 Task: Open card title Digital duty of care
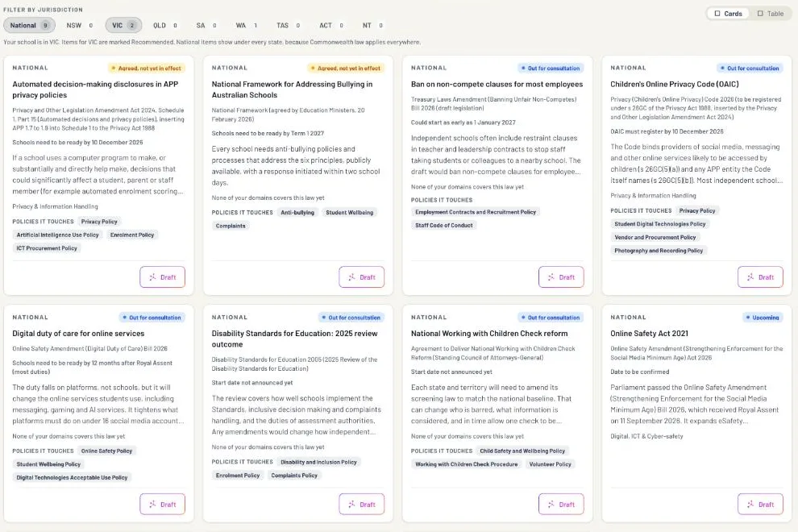[78, 334]
